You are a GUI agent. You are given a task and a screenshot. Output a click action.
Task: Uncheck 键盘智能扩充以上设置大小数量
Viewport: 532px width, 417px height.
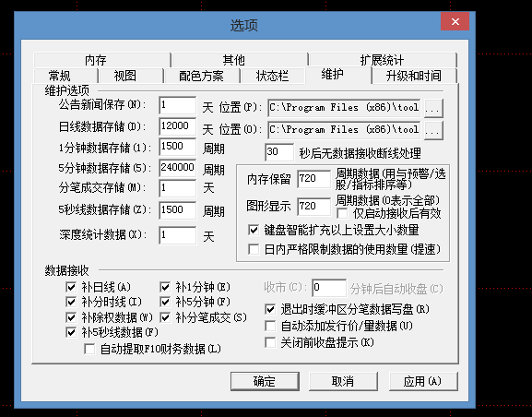click(x=254, y=230)
